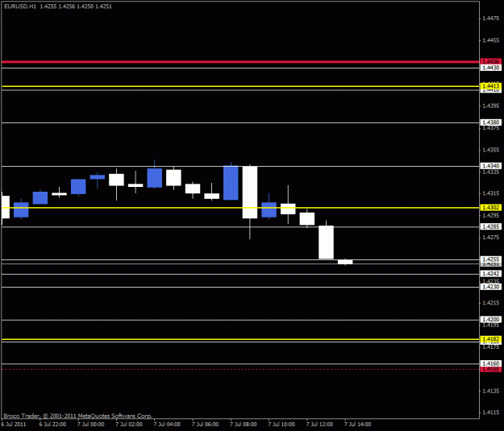Click the 1.4200 price label
The width and height of the screenshot is (504, 431).
tap(491, 320)
